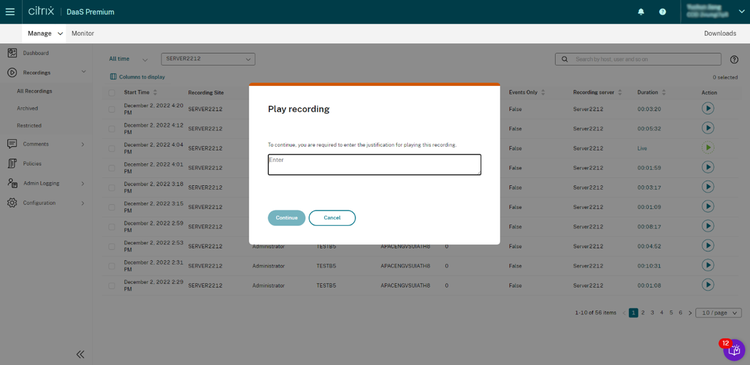This screenshot has width=750, height=365.
Task: Select the December 2, 2022 4:01 PM row checkbox
Action: [111, 168]
